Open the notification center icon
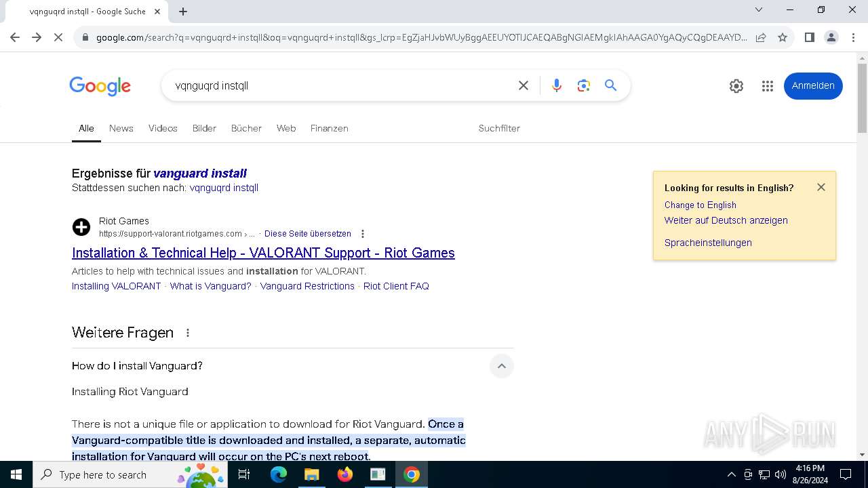Screen dimensions: 868x488 click(846, 474)
